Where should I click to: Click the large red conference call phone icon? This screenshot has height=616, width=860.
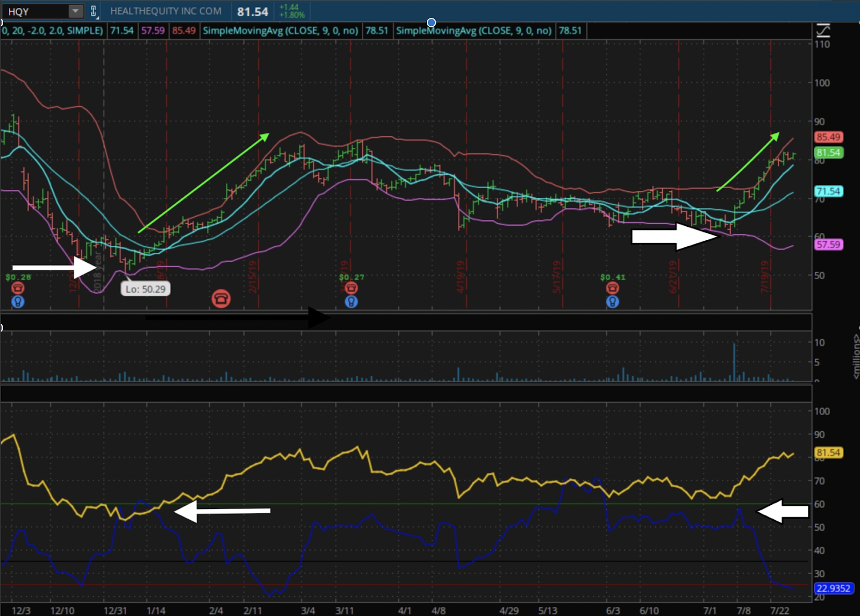click(x=221, y=298)
